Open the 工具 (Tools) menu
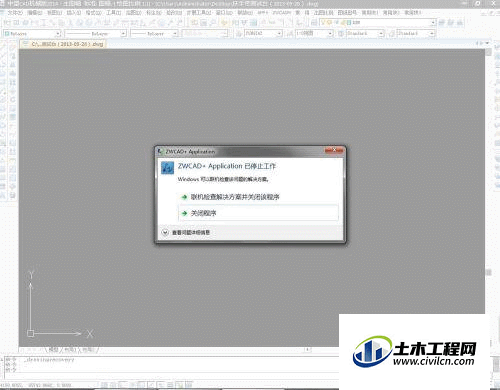This screenshot has height=390, width=500. click(x=114, y=13)
